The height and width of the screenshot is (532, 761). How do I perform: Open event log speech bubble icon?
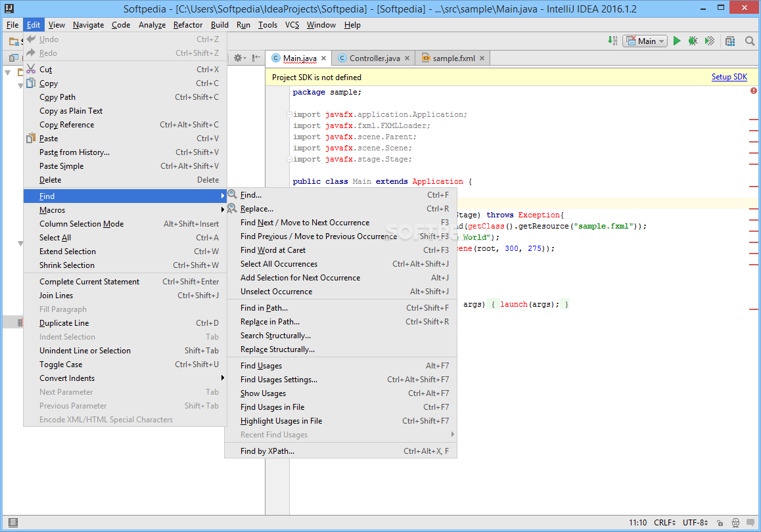[751, 523]
